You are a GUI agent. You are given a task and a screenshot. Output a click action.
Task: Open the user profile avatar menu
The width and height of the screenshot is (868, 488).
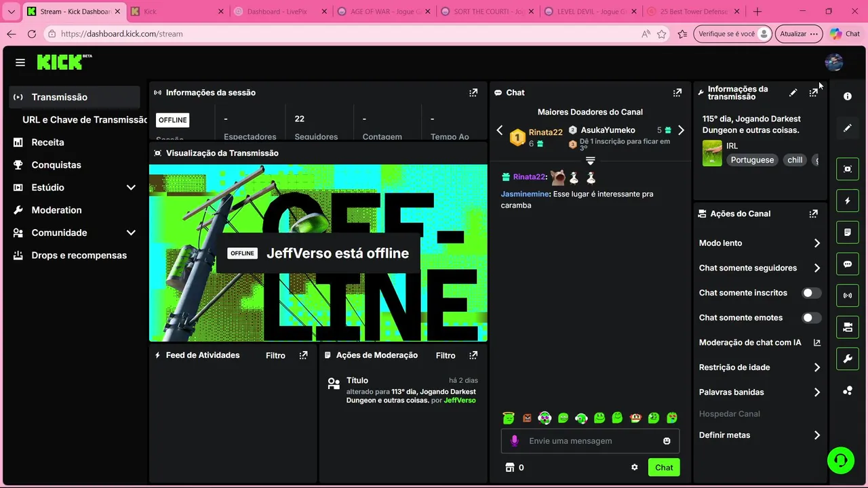coord(833,62)
